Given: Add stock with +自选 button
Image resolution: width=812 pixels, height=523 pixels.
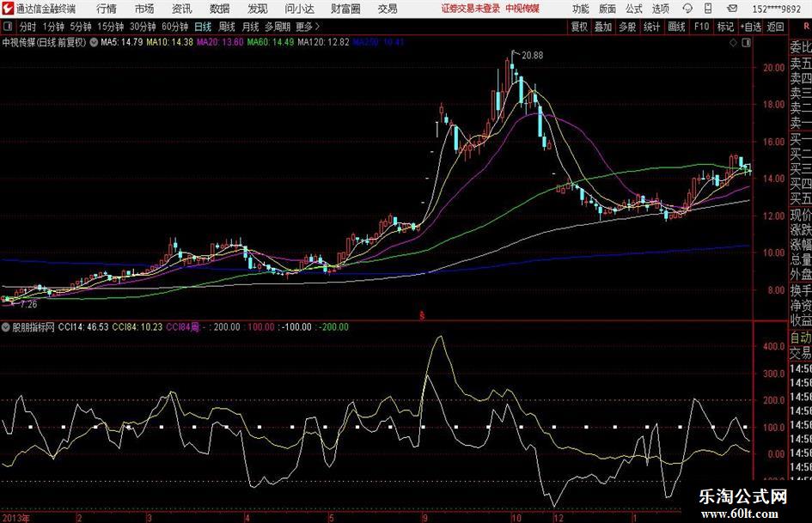Looking at the screenshot, I should coord(751,27).
